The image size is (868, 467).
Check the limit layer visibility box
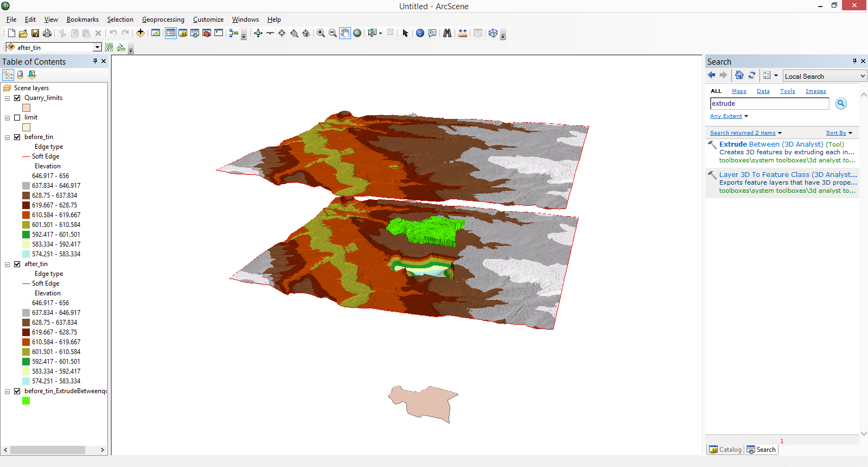coord(17,118)
